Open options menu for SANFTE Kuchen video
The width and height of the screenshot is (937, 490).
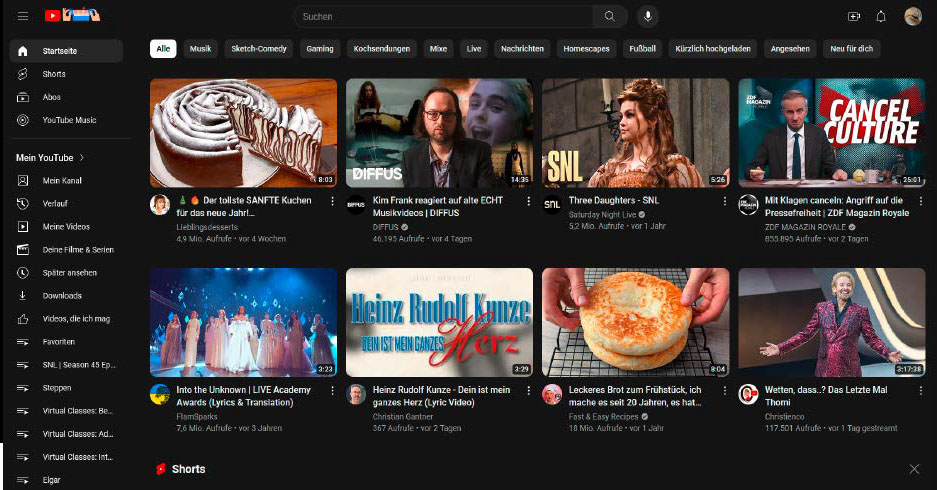tap(332, 201)
